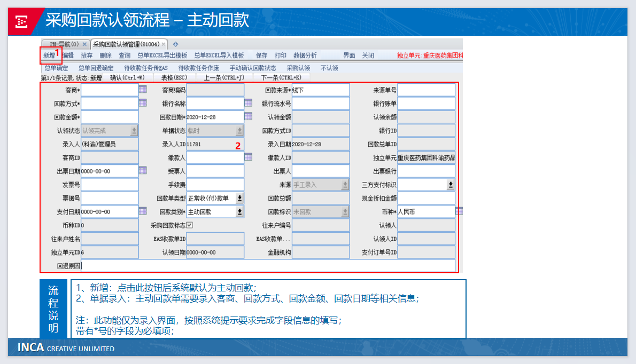The width and height of the screenshot is (636, 364).
Task: Open the 银行名称 lookup icon
Action: 248,103
